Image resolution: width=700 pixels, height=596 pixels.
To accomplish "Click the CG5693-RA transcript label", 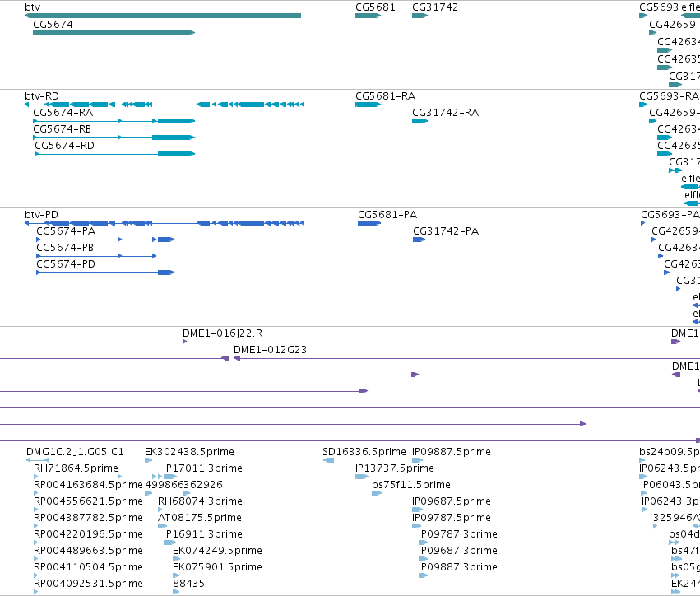I will (669, 96).
